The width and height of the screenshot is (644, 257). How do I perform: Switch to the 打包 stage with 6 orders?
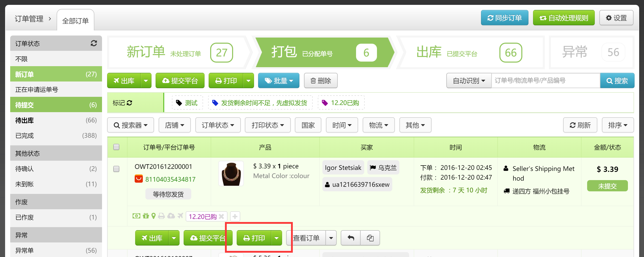point(324,53)
